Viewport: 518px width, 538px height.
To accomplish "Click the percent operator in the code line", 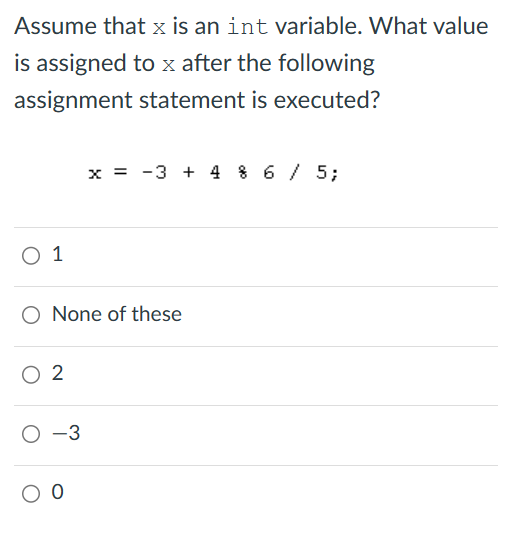I will tap(243, 172).
